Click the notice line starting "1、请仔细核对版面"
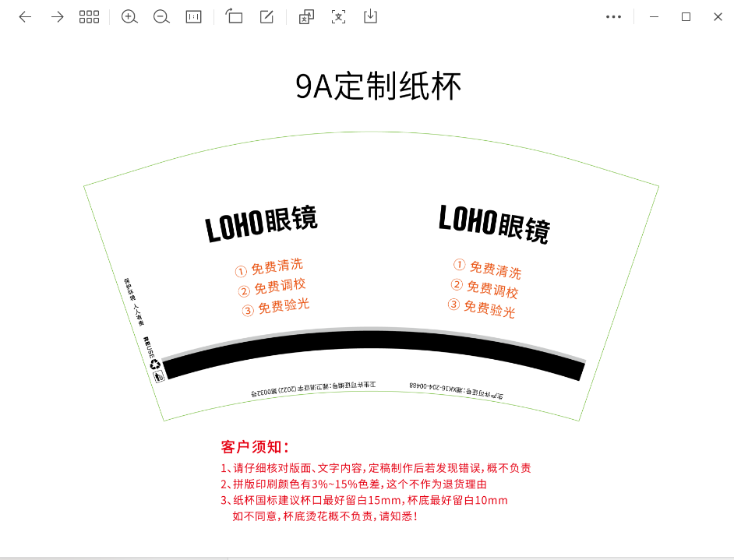Screen dimensions: 734x560 pos(376,468)
